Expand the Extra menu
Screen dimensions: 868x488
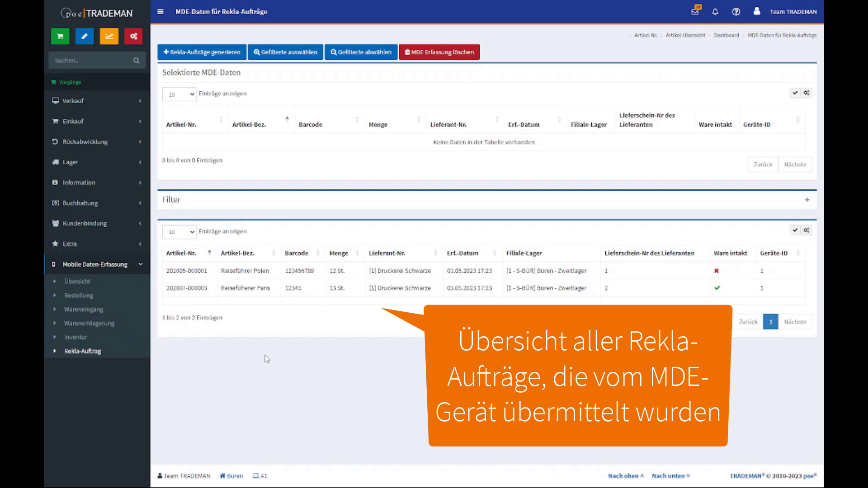(97, 244)
